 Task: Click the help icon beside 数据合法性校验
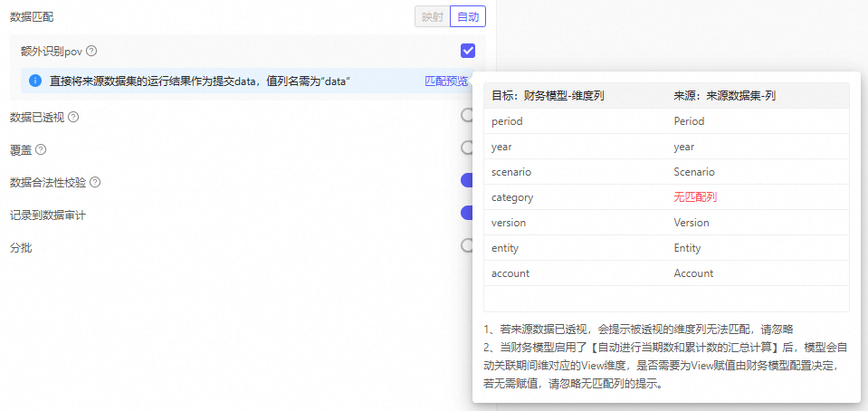click(95, 182)
